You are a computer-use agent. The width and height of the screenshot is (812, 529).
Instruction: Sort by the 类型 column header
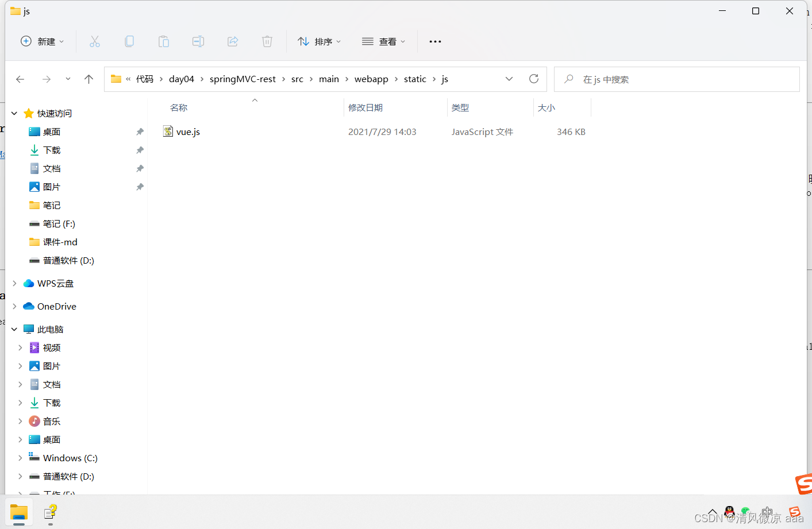point(460,107)
